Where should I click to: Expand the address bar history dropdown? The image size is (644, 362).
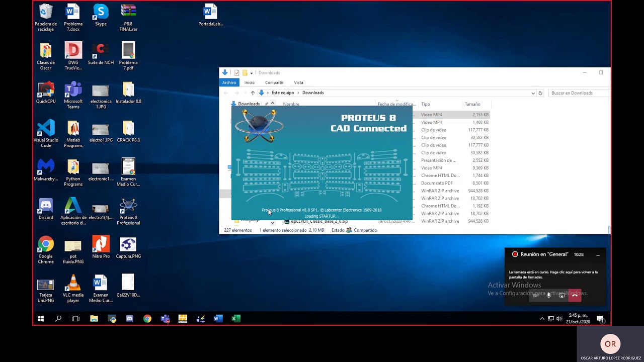[533, 93]
